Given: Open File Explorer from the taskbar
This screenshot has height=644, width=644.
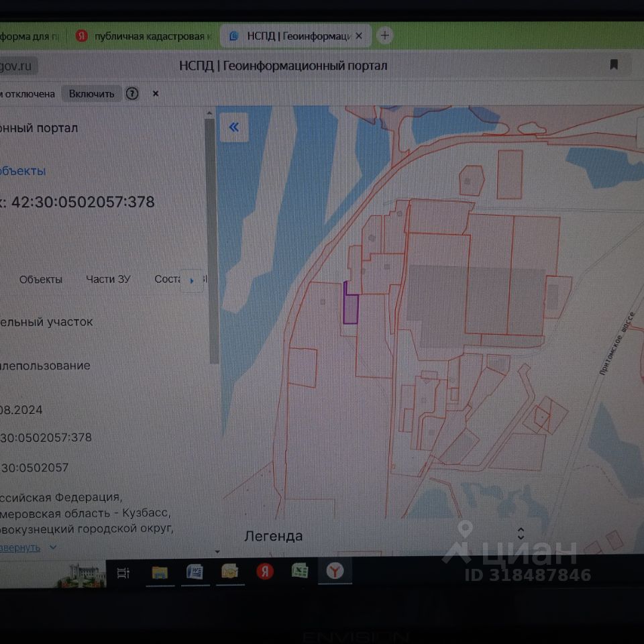Looking at the screenshot, I should coord(160,572).
